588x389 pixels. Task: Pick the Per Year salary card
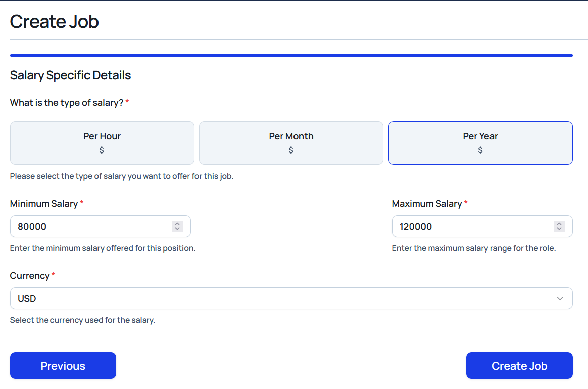click(x=480, y=136)
